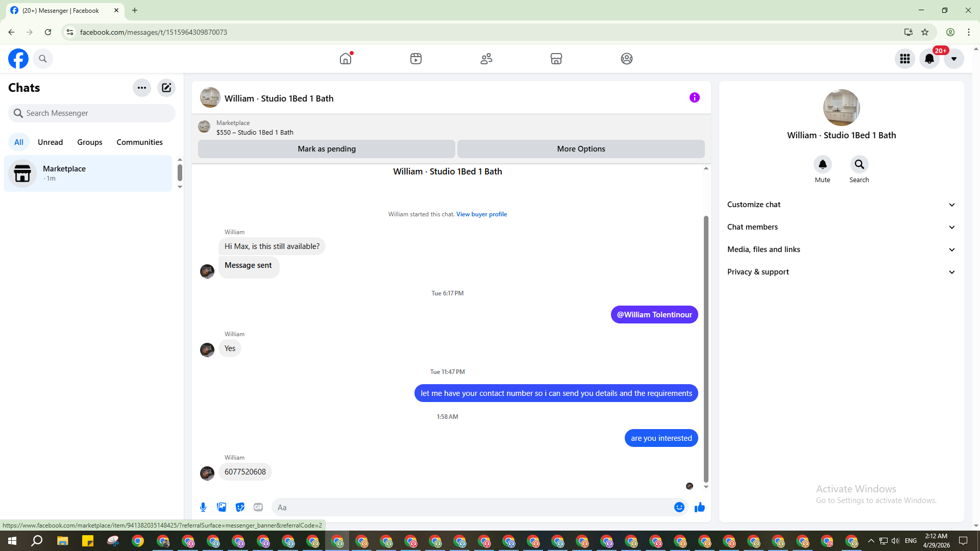Click the voice clip microphone icon
Image resolution: width=980 pixels, height=551 pixels.
coord(203,507)
